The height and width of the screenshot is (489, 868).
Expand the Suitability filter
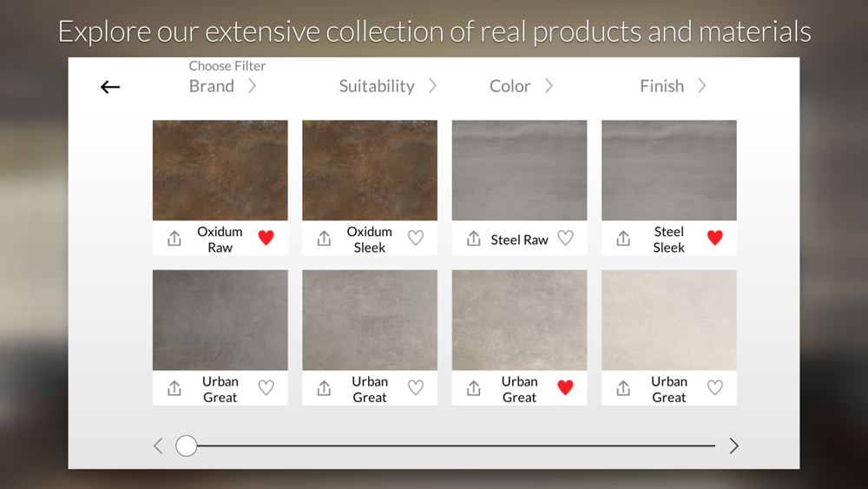point(388,86)
